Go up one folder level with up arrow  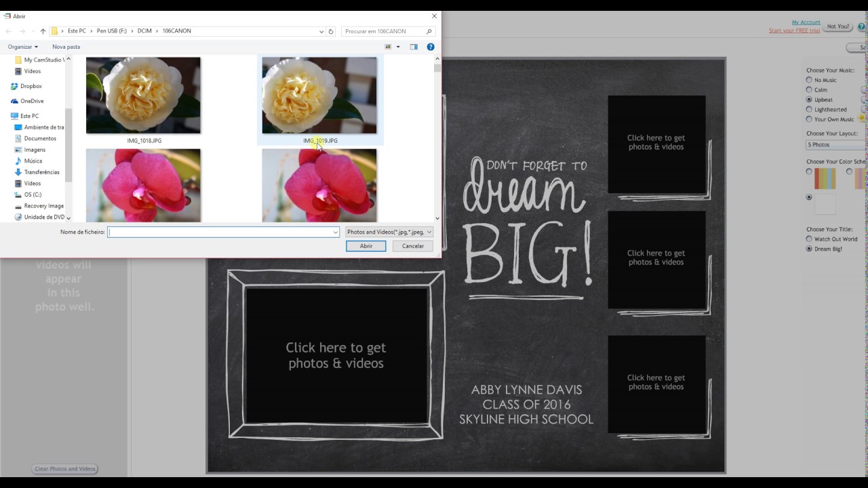pos(43,31)
